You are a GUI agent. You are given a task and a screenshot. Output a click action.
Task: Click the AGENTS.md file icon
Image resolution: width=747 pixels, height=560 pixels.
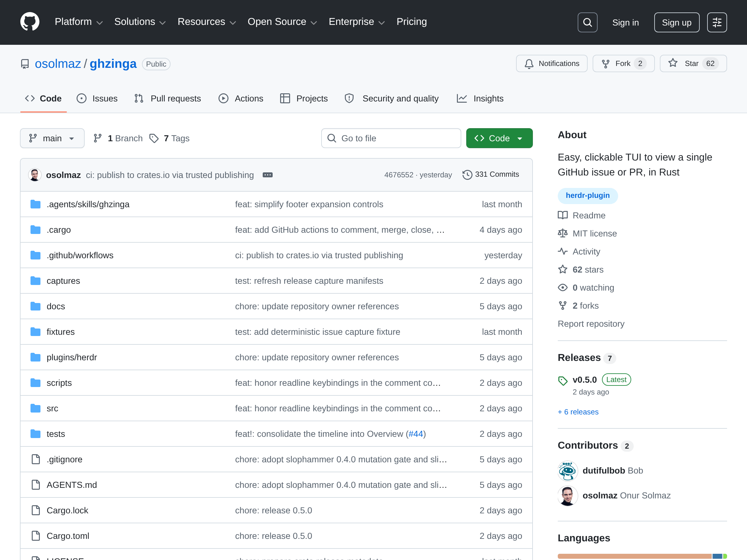pos(35,485)
